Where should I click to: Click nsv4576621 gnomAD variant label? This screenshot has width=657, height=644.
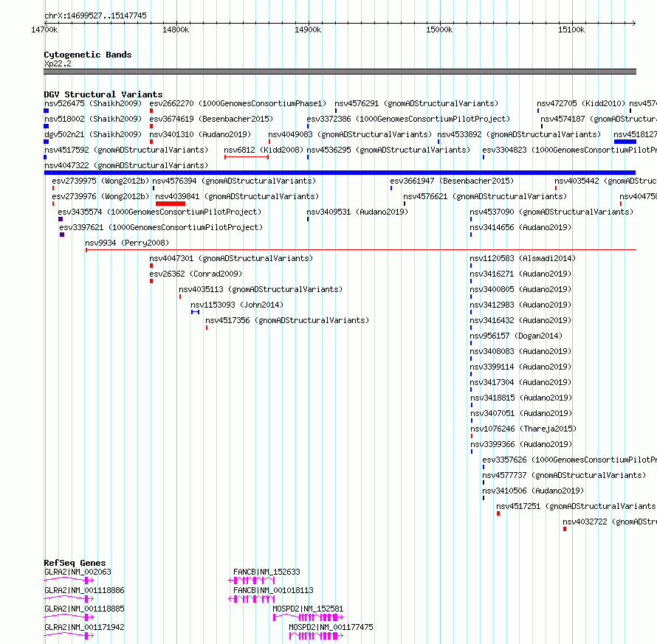coord(485,196)
